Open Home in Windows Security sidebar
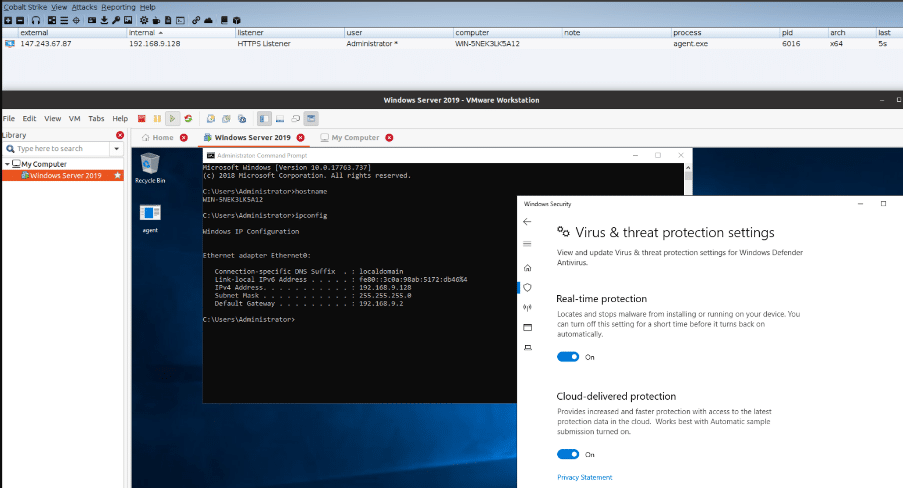The image size is (904, 488). point(527,268)
